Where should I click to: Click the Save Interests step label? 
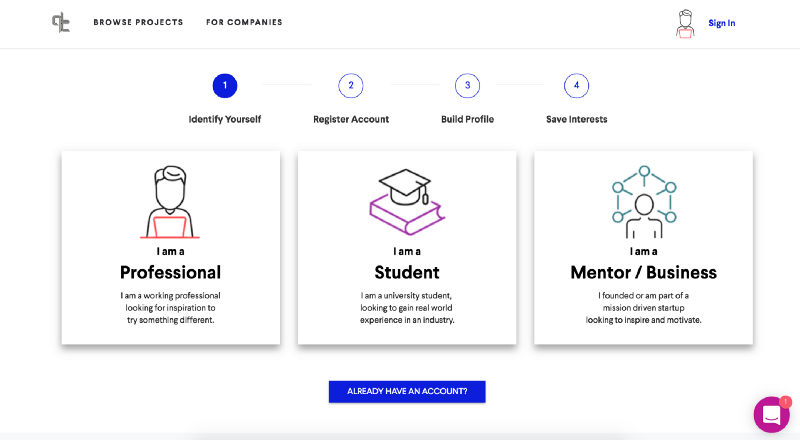coord(577,119)
